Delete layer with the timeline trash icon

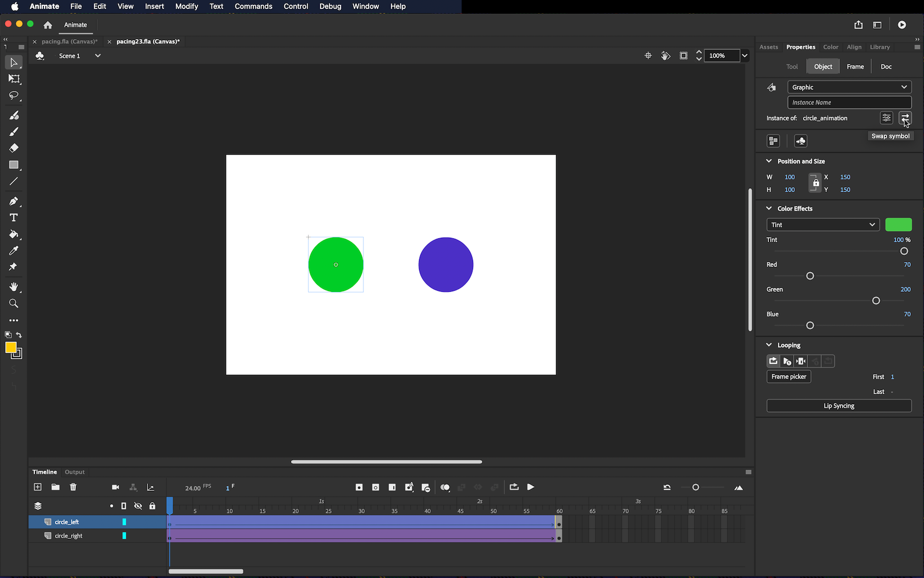pyautogui.click(x=73, y=487)
